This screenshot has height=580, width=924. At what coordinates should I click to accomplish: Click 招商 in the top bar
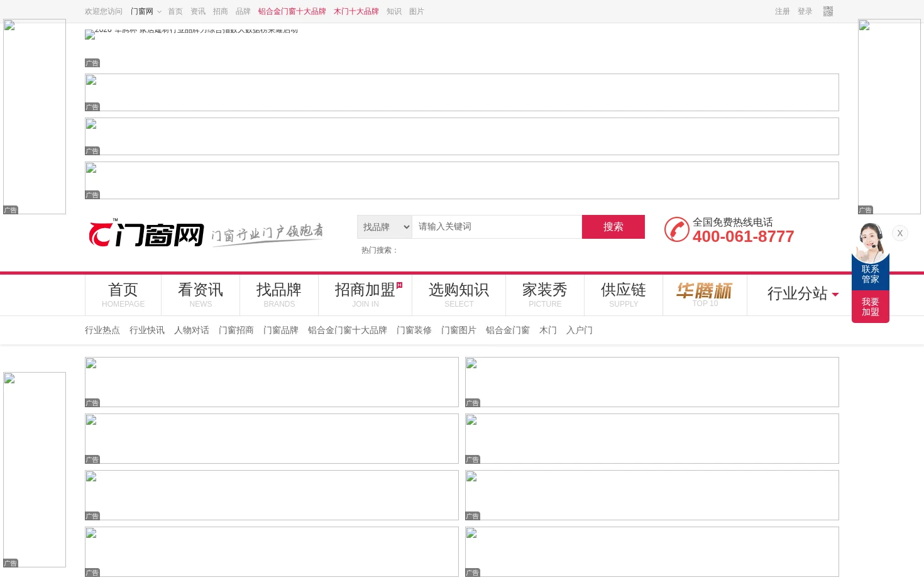(221, 11)
